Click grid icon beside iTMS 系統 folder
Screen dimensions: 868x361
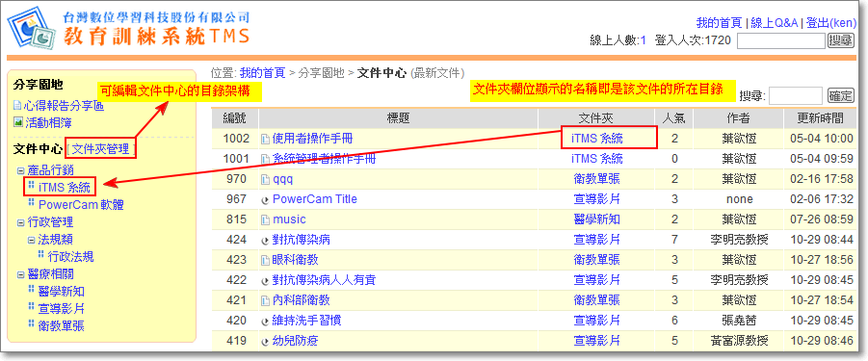(x=32, y=184)
